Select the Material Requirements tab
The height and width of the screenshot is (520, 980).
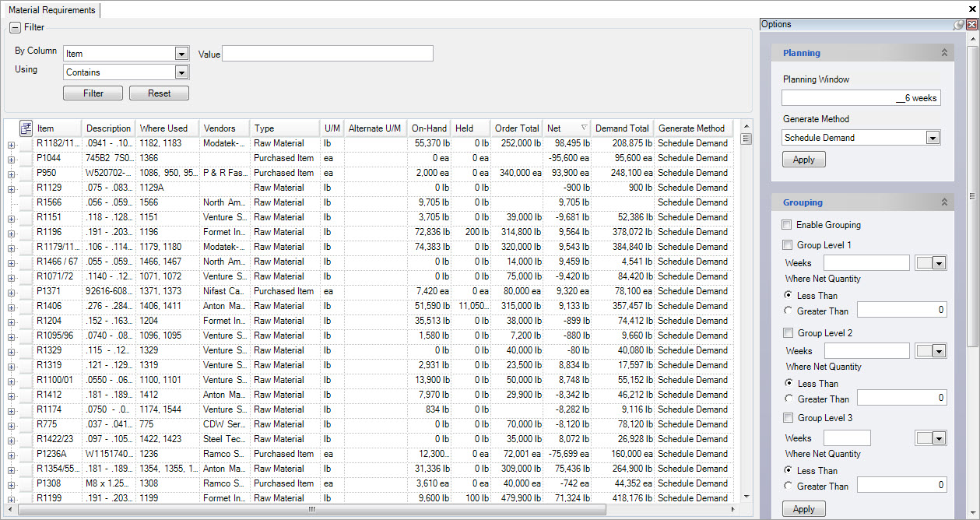(51, 10)
